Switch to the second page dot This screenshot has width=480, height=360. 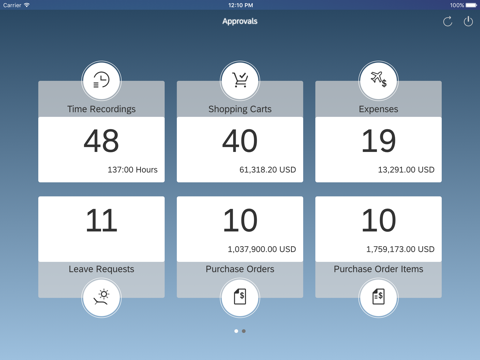[x=244, y=331]
